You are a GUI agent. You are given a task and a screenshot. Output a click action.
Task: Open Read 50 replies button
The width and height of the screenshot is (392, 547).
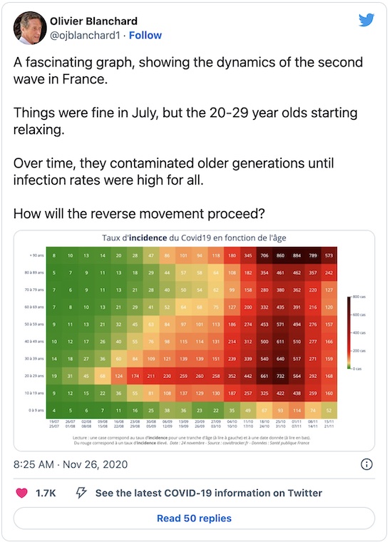pos(195,518)
